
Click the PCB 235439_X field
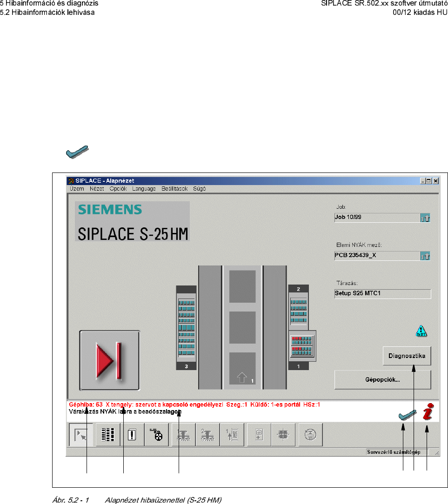[377, 255]
